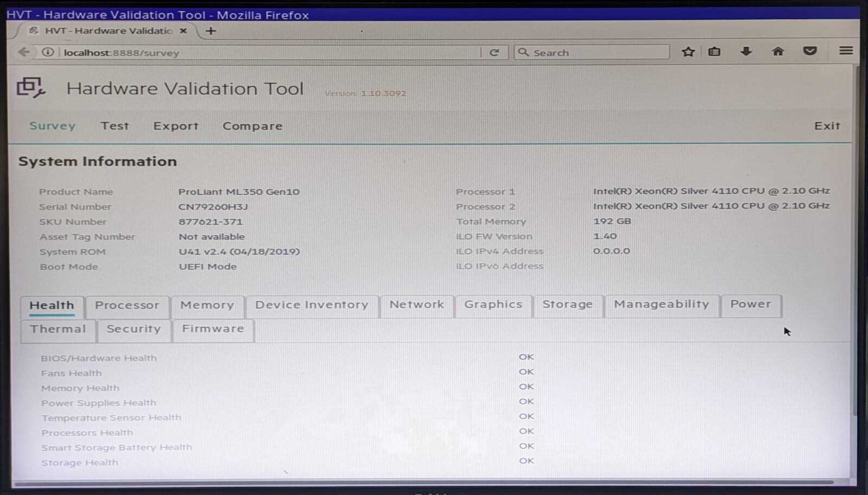Open a new browser tab

(211, 31)
